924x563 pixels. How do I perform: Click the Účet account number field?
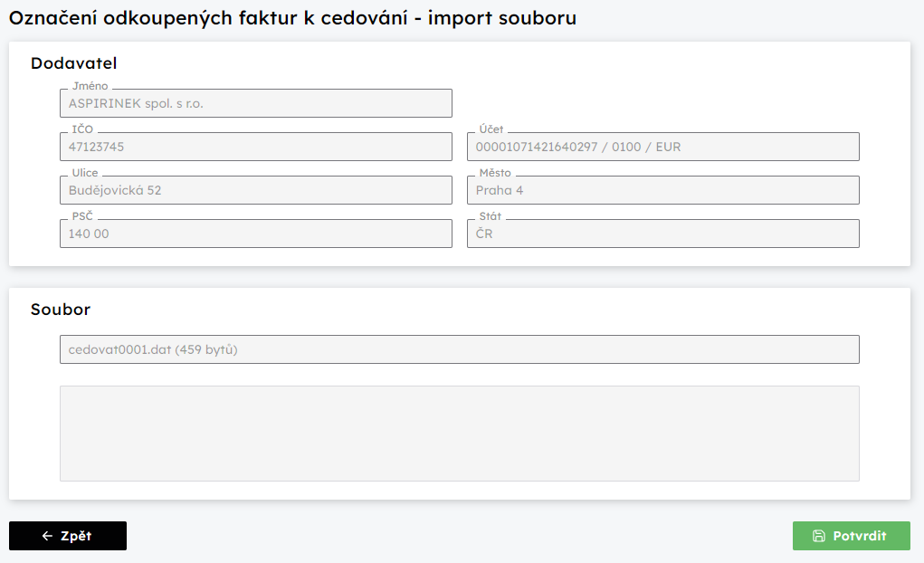coord(663,147)
